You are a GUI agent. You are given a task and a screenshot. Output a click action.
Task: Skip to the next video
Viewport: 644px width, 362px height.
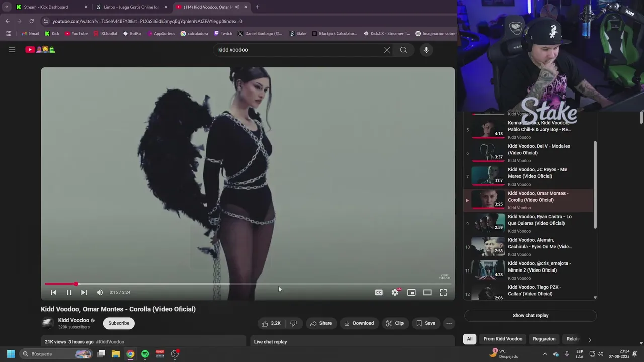click(x=84, y=292)
